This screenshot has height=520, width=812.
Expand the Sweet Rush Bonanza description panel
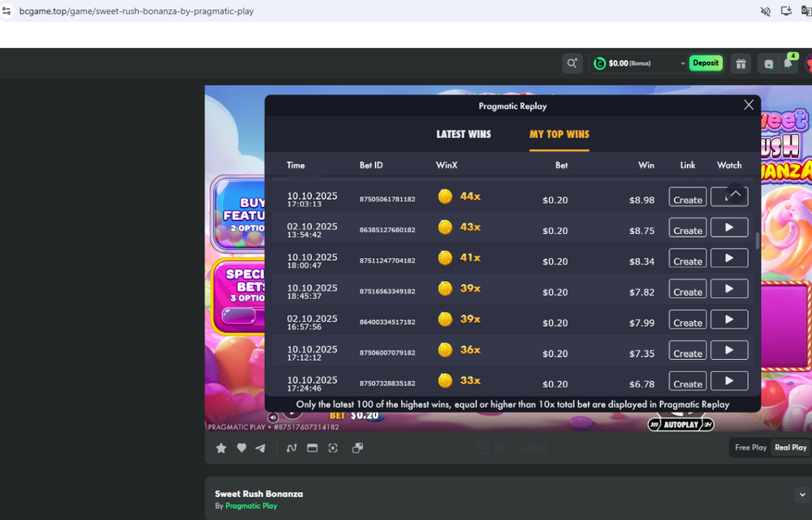click(802, 493)
